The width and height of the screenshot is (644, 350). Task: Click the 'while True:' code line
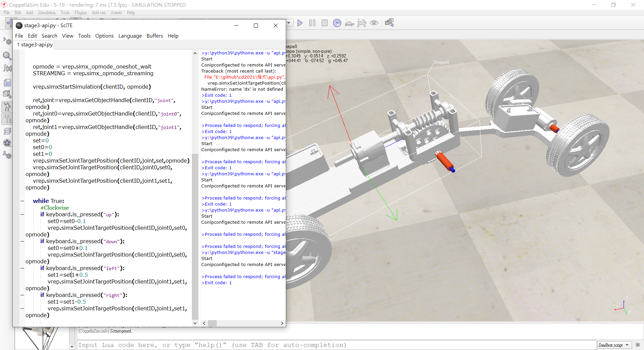point(48,201)
